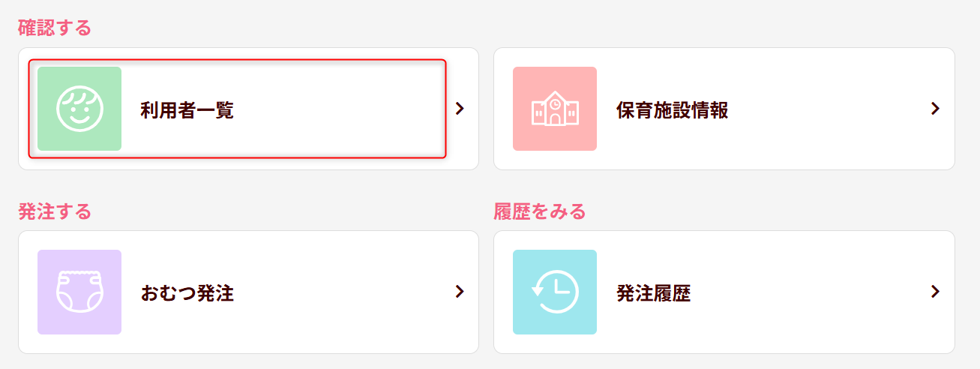This screenshot has width=980, height=369.
Task: Click the diaper icon
Action: click(x=79, y=292)
